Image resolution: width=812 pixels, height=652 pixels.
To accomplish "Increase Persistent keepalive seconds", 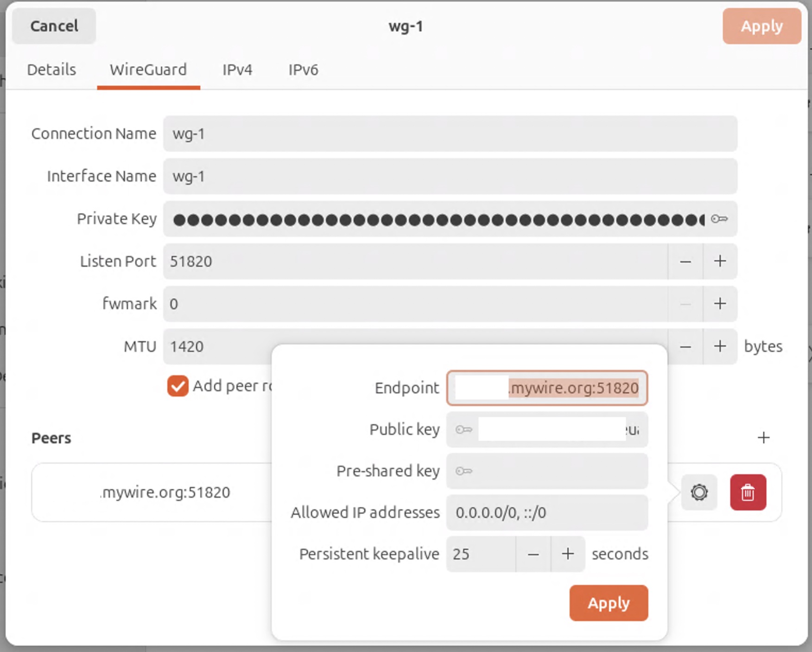I will coord(567,554).
